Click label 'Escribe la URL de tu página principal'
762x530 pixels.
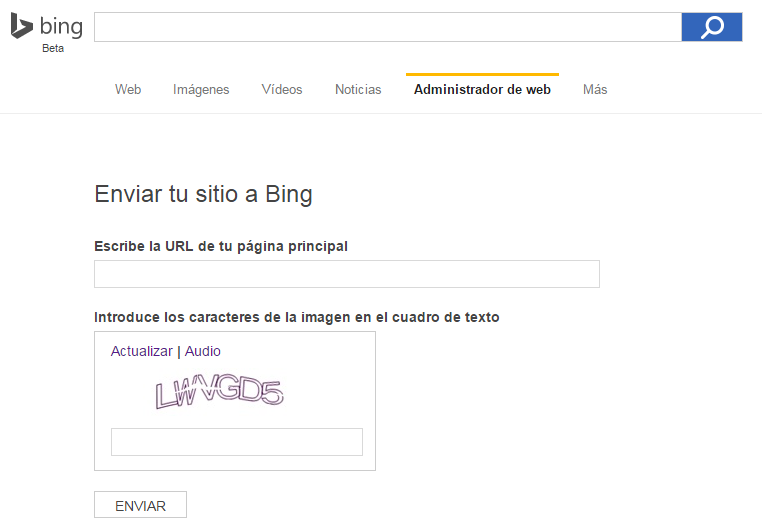coord(221,246)
